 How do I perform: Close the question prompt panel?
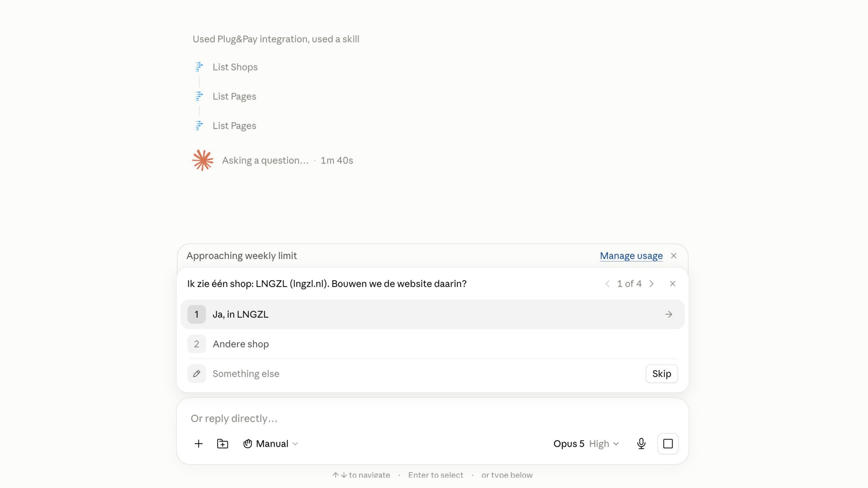pos(672,284)
